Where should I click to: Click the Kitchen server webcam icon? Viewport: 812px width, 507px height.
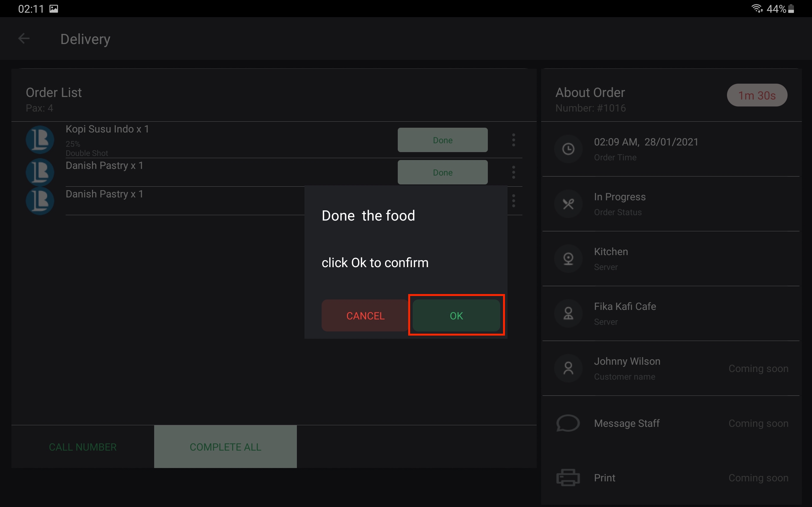pyautogui.click(x=568, y=259)
